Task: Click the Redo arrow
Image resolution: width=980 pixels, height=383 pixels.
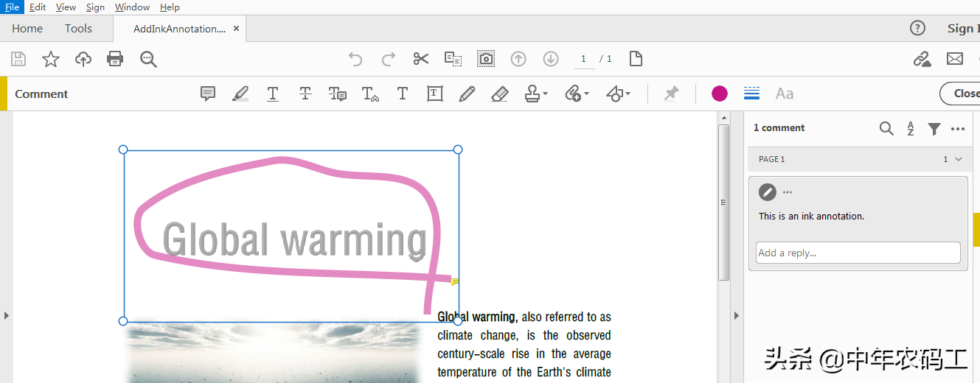Action: (x=388, y=59)
